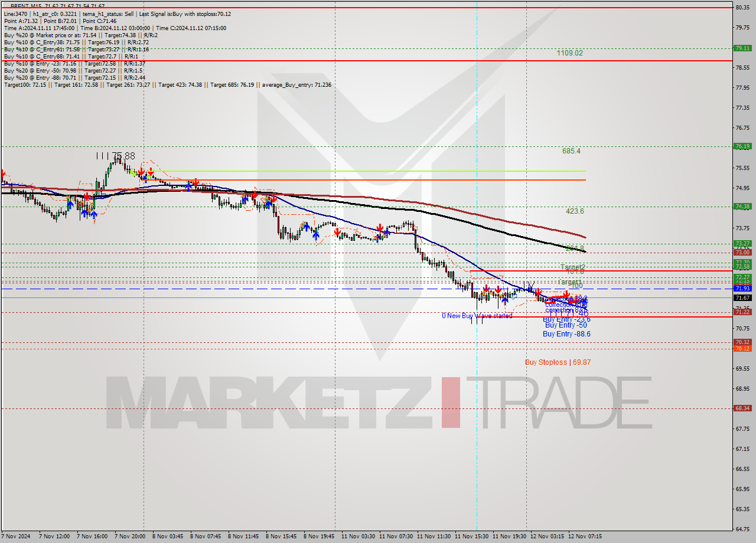The height and width of the screenshot is (543, 756).
Task: Click the blue 71.93 price tag
Action: (x=742, y=289)
